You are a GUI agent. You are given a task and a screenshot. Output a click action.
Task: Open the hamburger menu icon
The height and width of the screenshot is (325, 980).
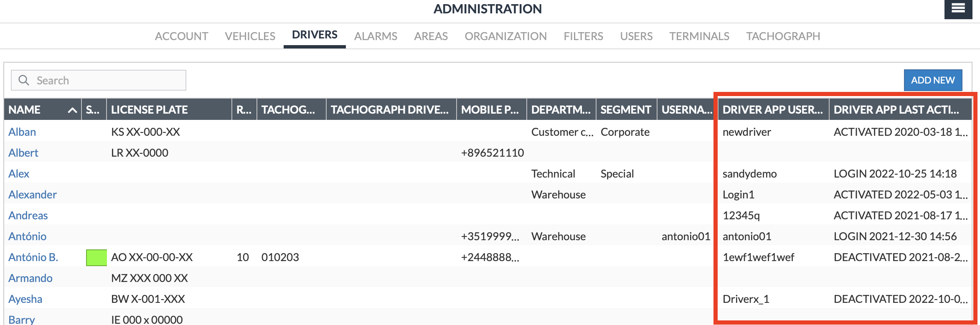tap(958, 8)
